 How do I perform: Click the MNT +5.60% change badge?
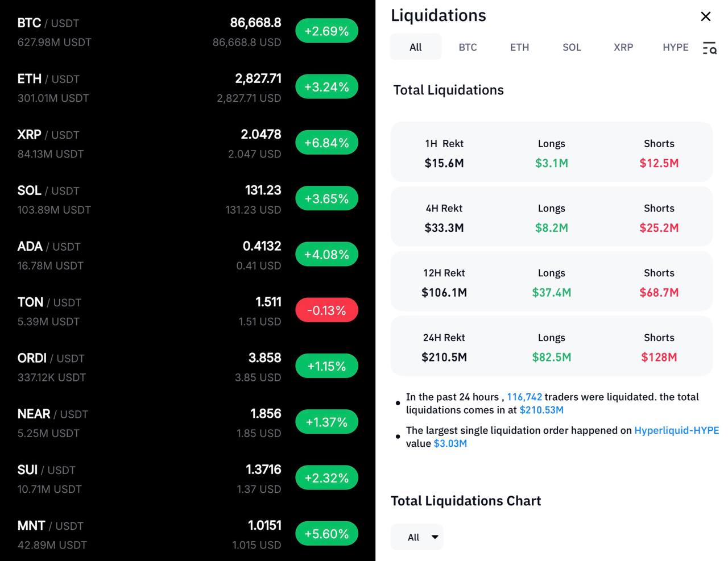[326, 534]
